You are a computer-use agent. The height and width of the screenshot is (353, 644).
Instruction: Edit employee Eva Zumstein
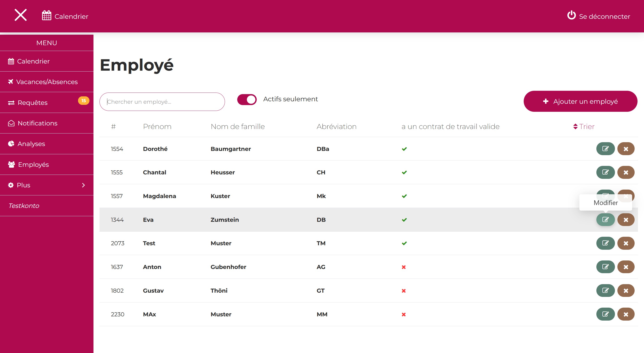tap(605, 220)
